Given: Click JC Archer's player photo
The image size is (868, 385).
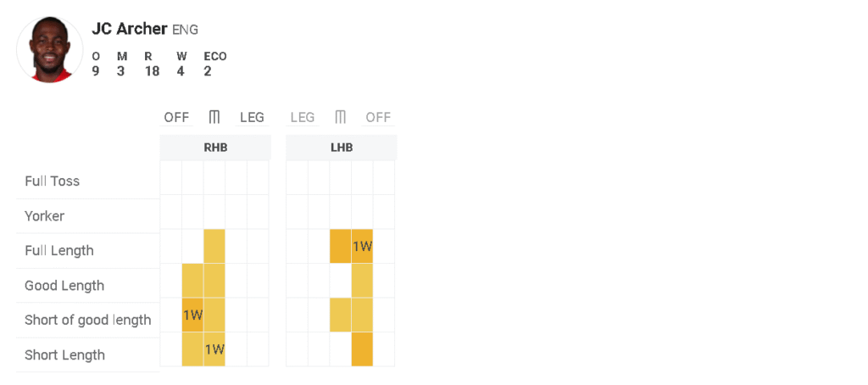Looking at the screenshot, I should pyautogui.click(x=50, y=50).
